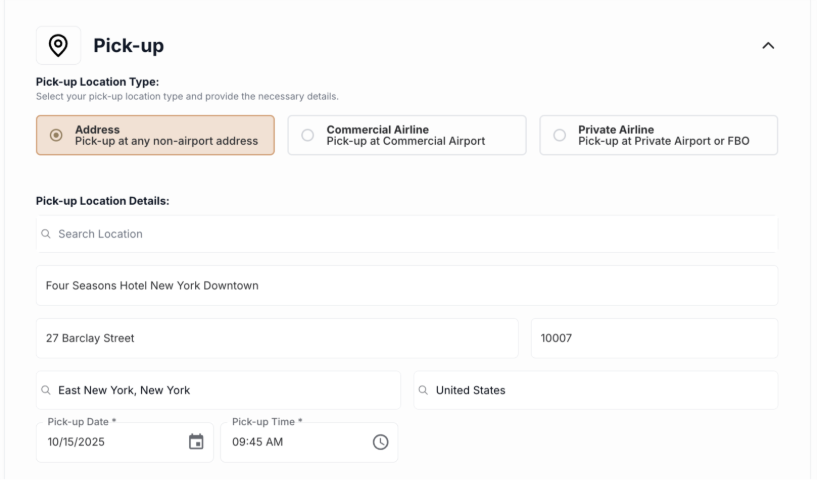Click the Pick-up section heading
The width and height of the screenshot is (817, 480).
(128, 45)
